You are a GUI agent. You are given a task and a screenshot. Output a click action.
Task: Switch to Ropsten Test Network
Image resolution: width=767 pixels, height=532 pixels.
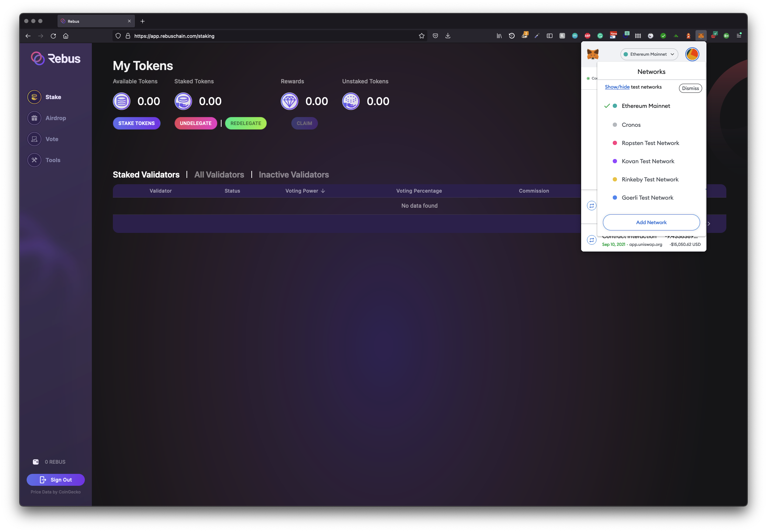click(x=651, y=143)
